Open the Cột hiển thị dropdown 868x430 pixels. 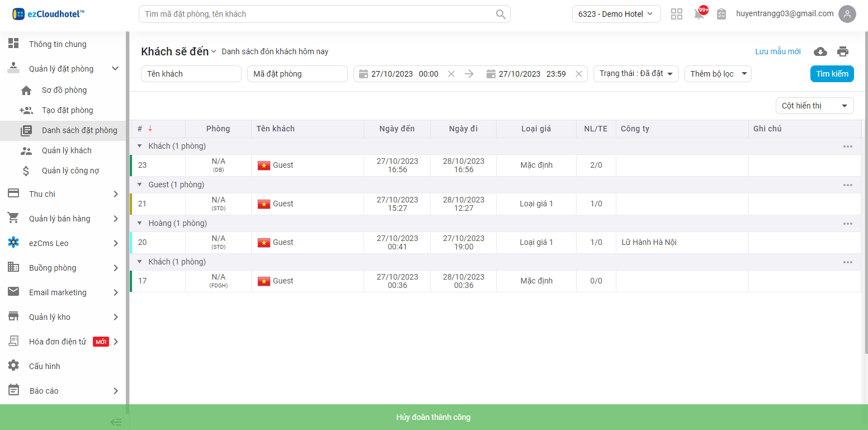pyautogui.click(x=814, y=106)
